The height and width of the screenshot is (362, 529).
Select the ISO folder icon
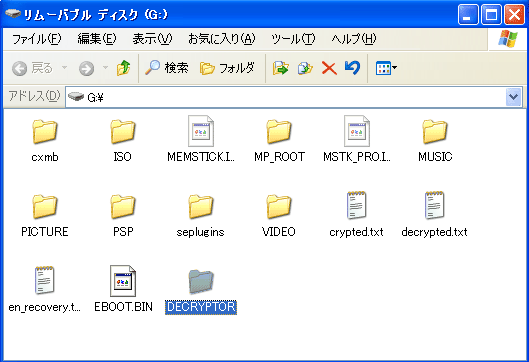[123, 131]
